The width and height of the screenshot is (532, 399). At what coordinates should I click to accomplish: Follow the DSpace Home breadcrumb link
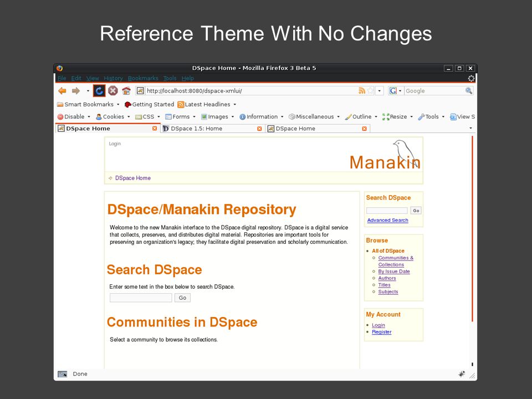(133, 178)
